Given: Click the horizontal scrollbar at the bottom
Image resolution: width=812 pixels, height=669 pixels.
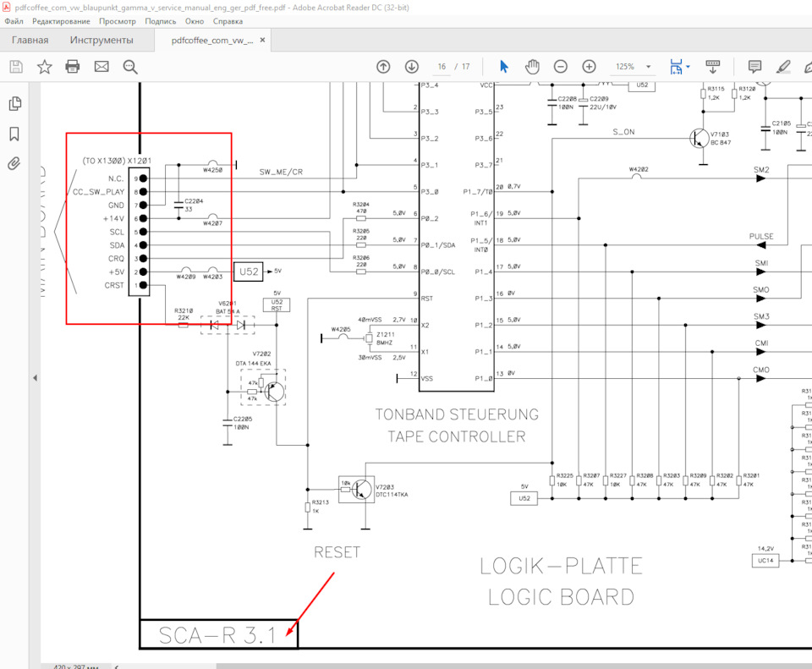Looking at the screenshot, I should tap(513, 666).
